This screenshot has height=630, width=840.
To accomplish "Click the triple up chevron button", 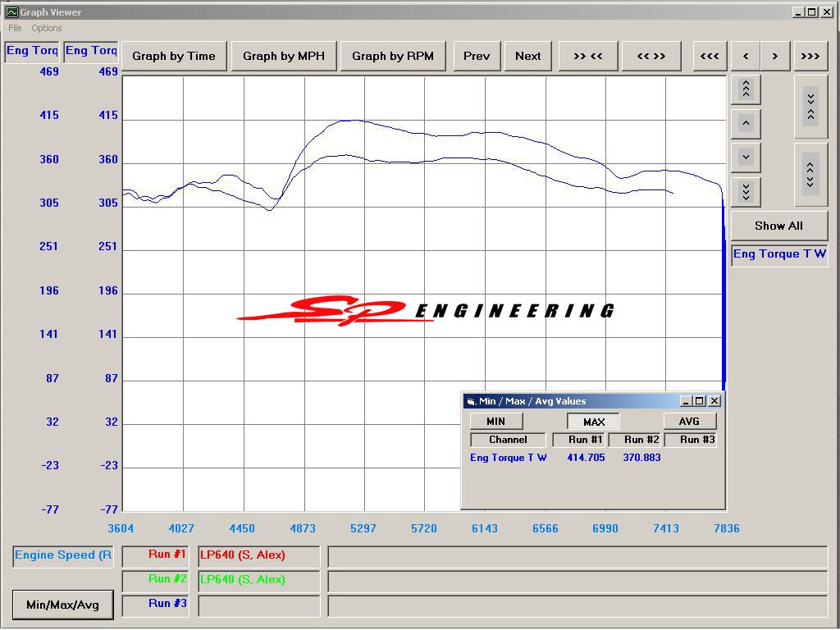I will [746, 89].
